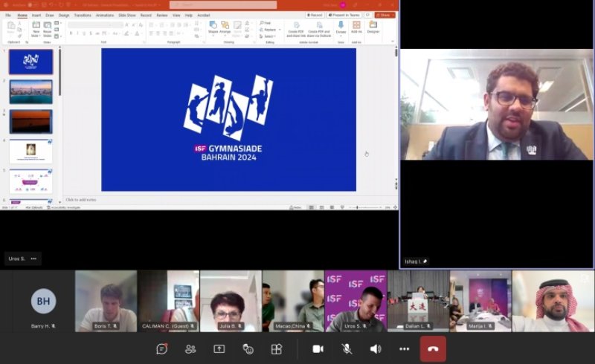Toggle Underline formatting in ribbon

[84, 33]
